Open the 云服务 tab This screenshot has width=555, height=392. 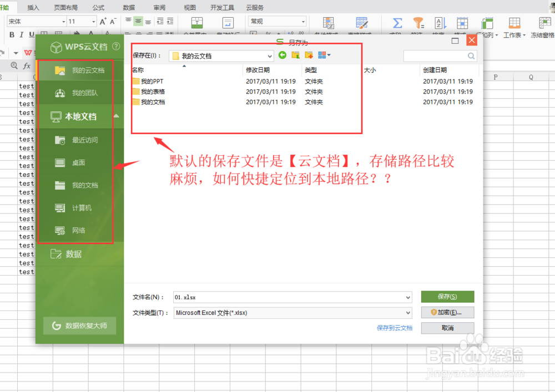pyautogui.click(x=255, y=7)
